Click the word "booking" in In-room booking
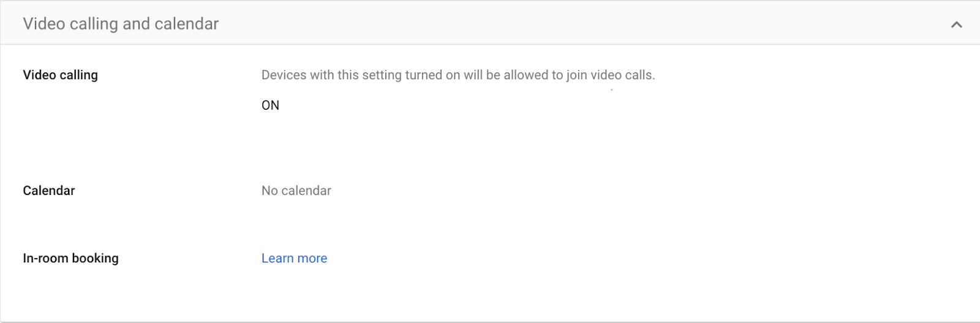 pyautogui.click(x=95, y=258)
